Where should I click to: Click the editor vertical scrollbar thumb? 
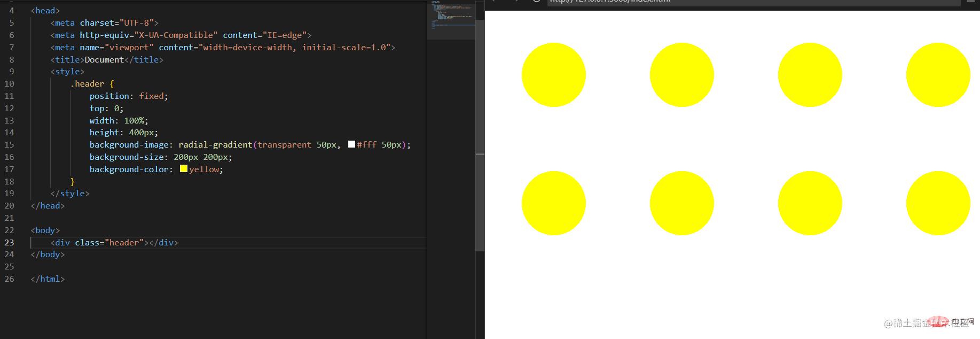(x=480, y=134)
